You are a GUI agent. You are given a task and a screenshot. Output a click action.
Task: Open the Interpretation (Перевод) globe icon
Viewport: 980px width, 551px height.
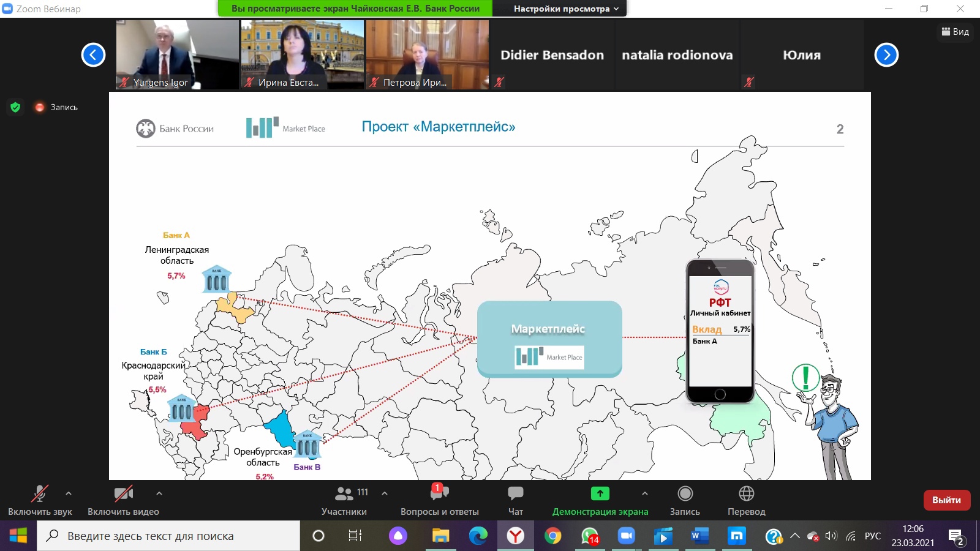coord(746,493)
